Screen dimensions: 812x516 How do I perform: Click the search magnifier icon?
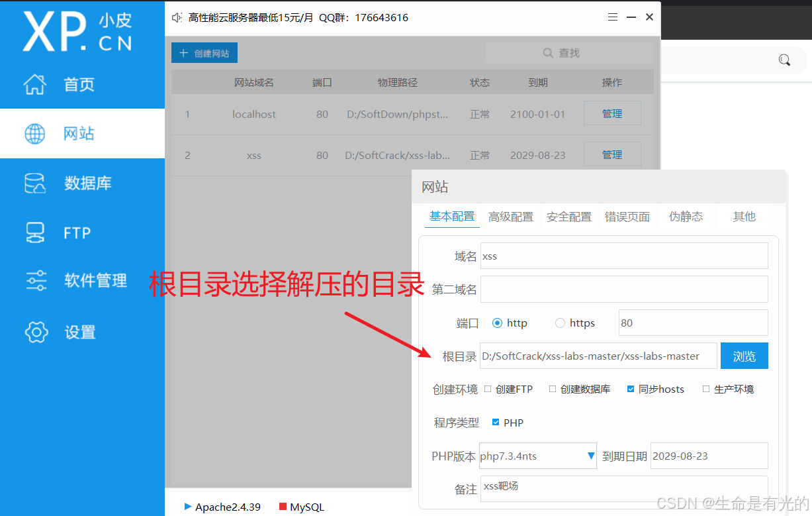point(548,52)
